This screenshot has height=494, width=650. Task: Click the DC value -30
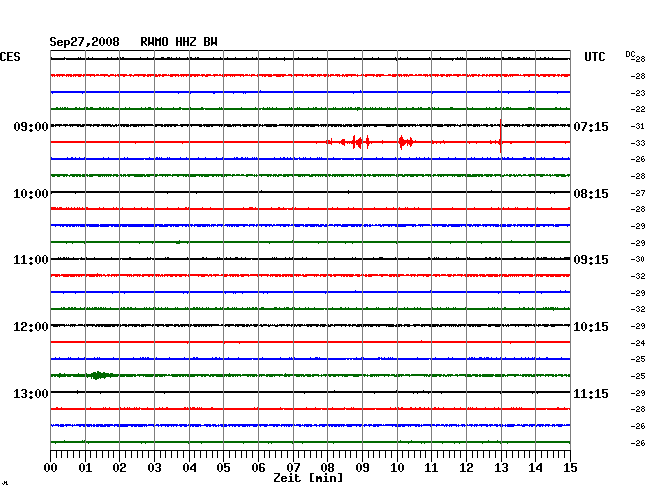pos(638,259)
